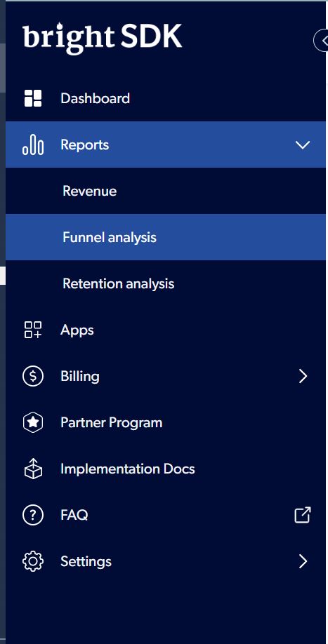Click the Dashboard grid icon
Image resolution: width=328 pixels, height=644 pixels.
point(33,98)
